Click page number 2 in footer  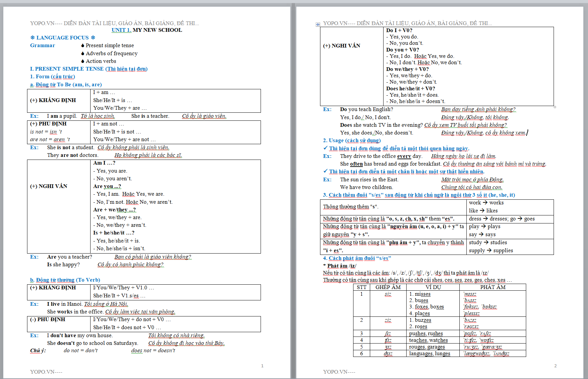(555, 366)
